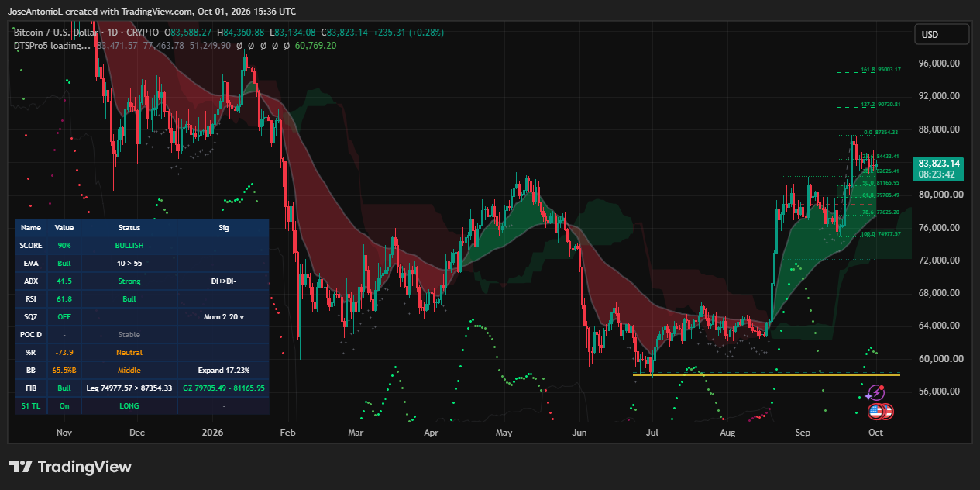The image size is (980, 490).
Task: Click the DTSPro5 loading indicator legend
Action: [x=52, y=46]
